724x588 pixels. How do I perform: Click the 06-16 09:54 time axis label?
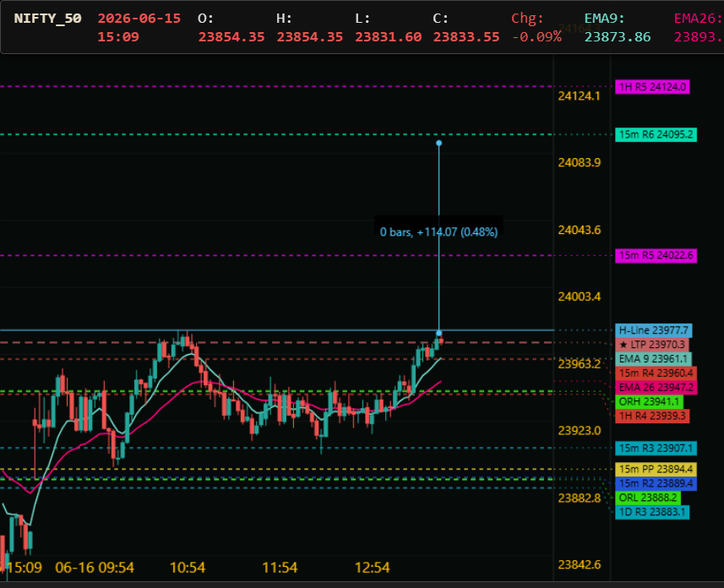tap(95, 567)
